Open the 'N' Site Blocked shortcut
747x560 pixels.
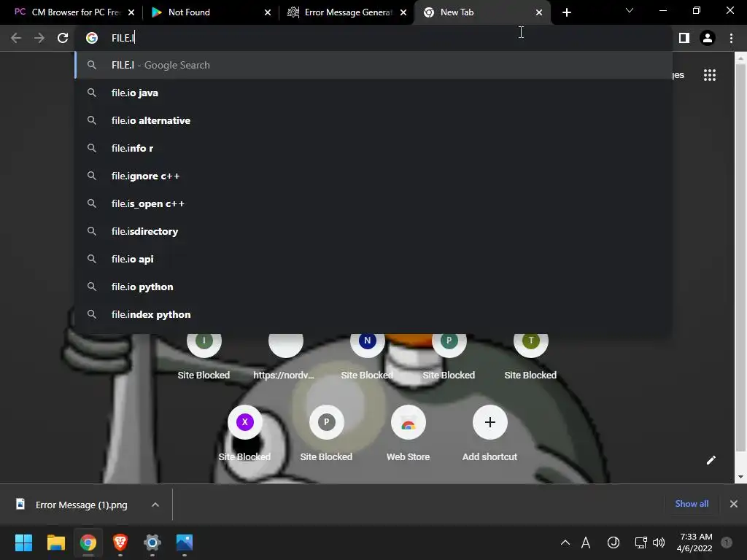coord(368,356)
